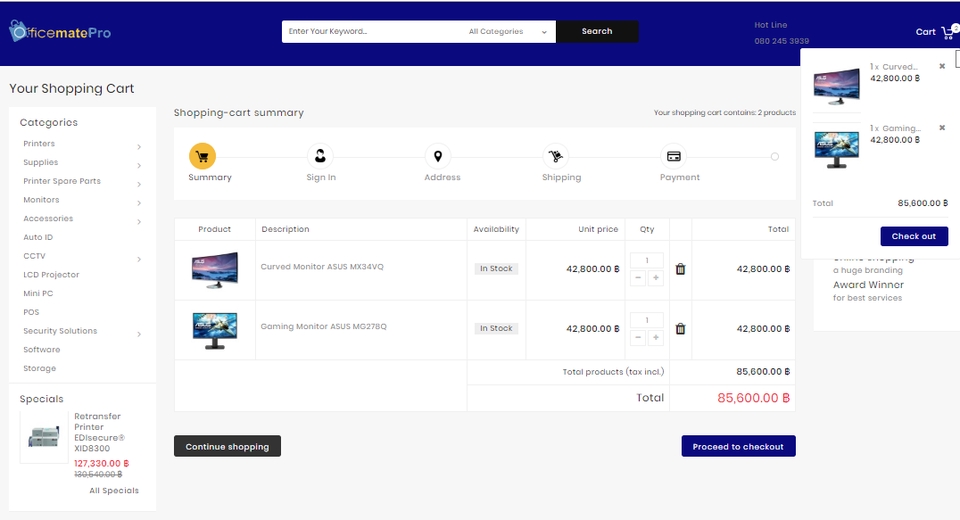Expand the Security Solutions category arrow
Screen dimensions: 960x520
(139, 334)
